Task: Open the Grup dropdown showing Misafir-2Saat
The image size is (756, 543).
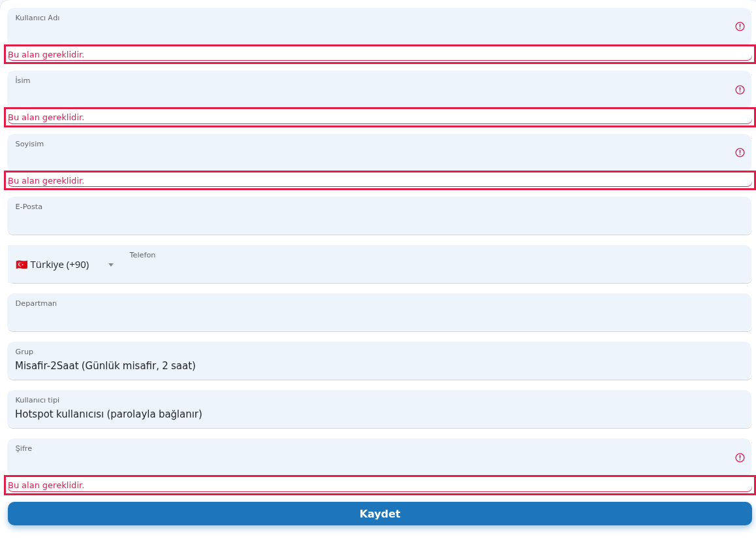Action: 379,361
